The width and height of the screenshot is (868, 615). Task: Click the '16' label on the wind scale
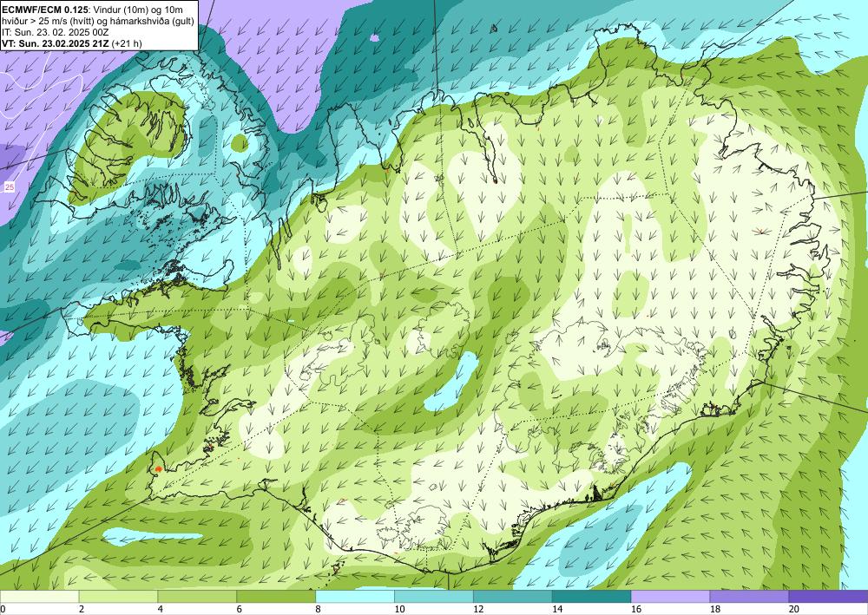(636, 609)
